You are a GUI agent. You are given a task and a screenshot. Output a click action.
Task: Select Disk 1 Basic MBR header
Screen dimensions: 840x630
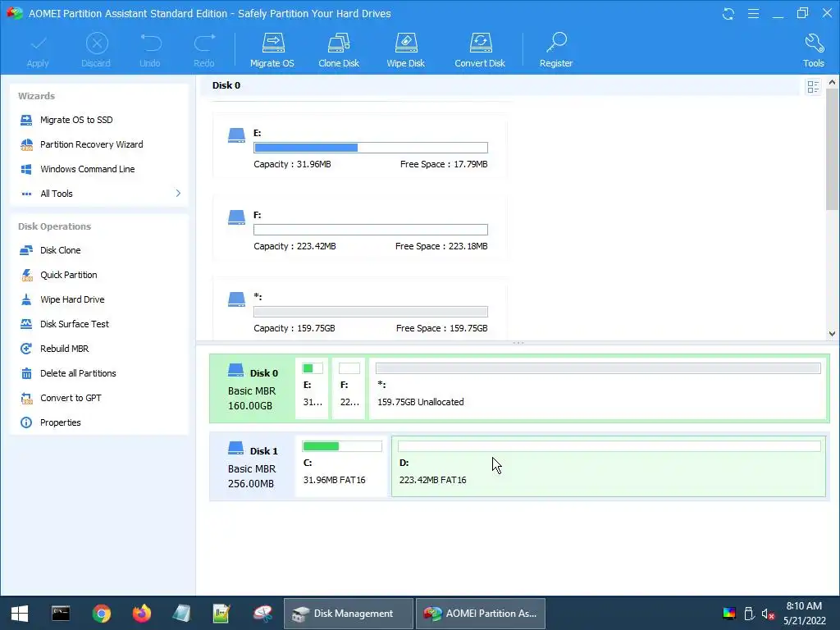click(x=253, y=467)
